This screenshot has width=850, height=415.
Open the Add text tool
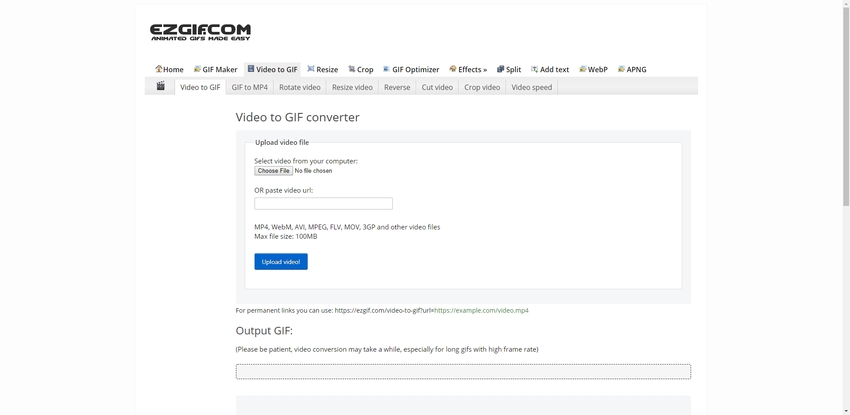[x=550, y=69]
